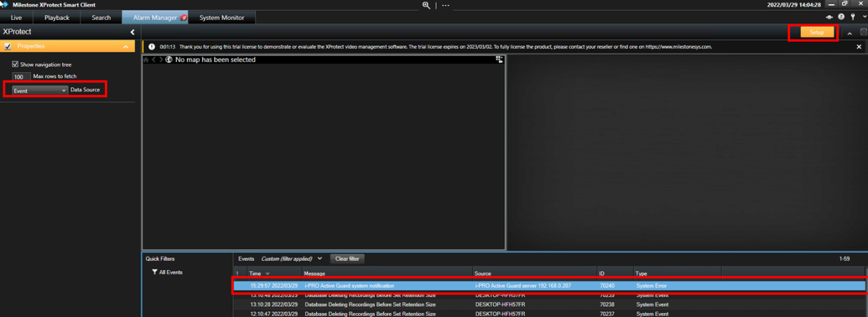This screenshot has height=317, width=868.
Task: Open the System Monitor tab
Action: (222, 18)
